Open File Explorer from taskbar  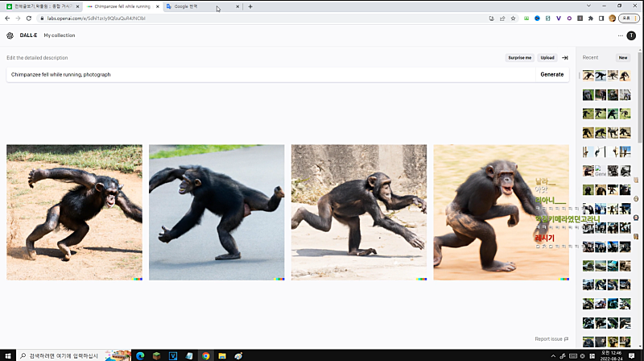222,355
